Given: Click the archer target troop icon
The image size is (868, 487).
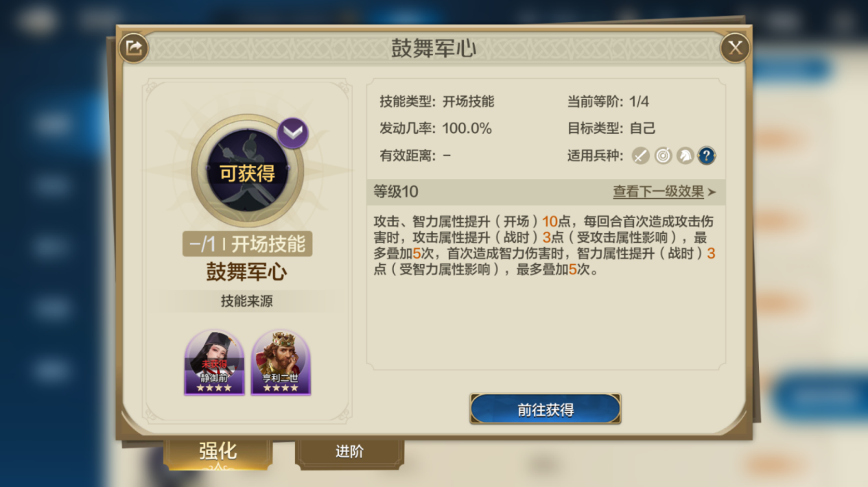Looking at the screenshot, I should [662, 156].
